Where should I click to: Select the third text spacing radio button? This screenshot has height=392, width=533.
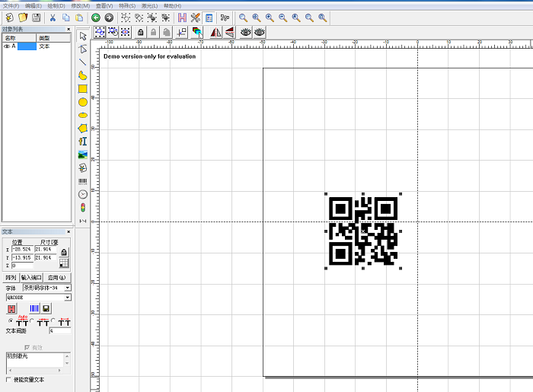(53, 320)
